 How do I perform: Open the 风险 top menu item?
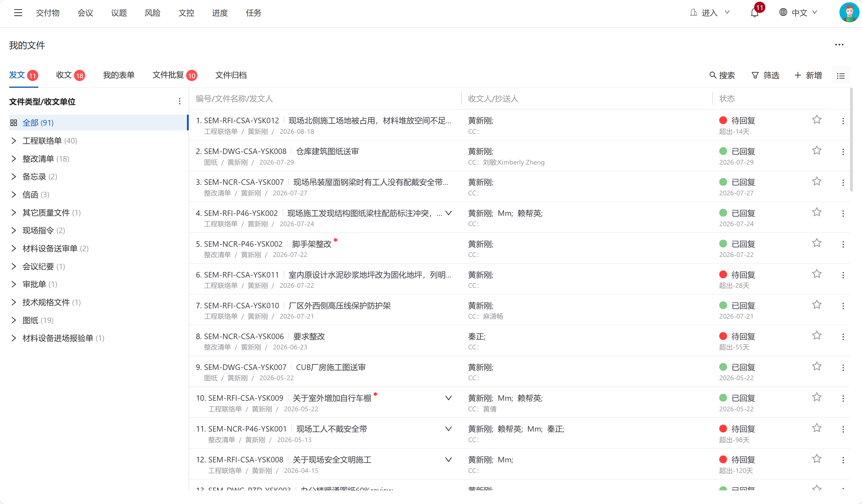[152, 13]
